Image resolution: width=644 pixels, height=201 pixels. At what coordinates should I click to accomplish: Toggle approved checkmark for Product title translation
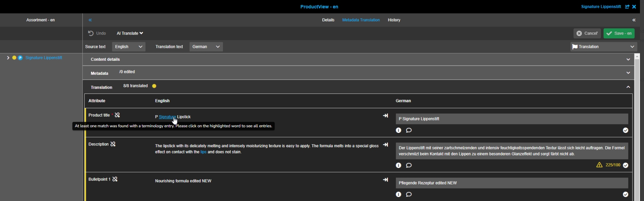click(x=625, y=130)
